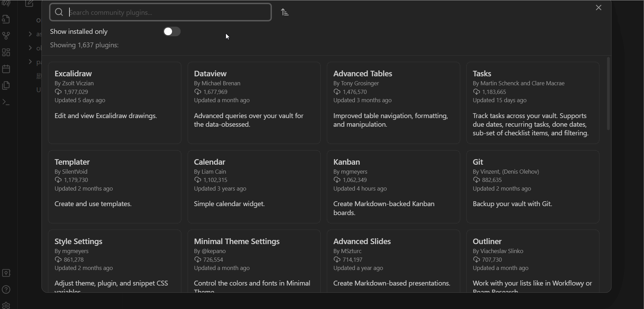Click "Create and use templates." description

tap(93, 204)
